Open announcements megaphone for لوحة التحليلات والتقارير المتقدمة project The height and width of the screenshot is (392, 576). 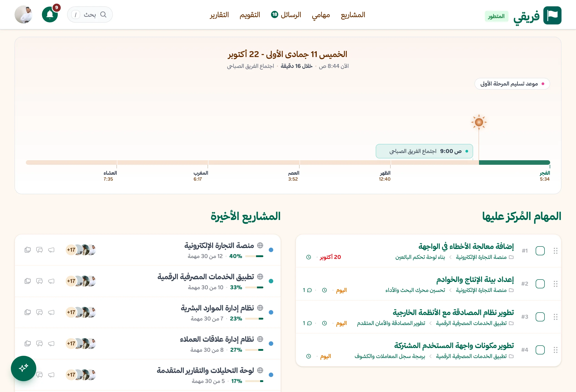pos(51,375)
